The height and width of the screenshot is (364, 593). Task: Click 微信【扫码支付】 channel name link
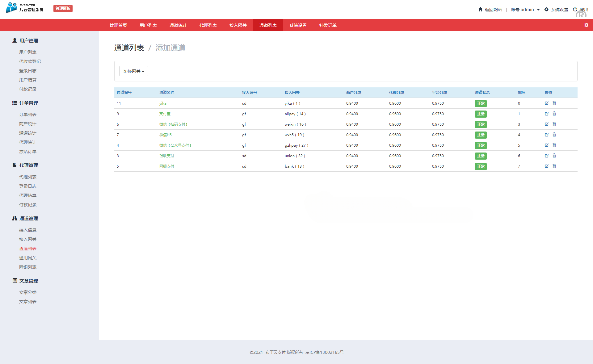coord(173,124)
